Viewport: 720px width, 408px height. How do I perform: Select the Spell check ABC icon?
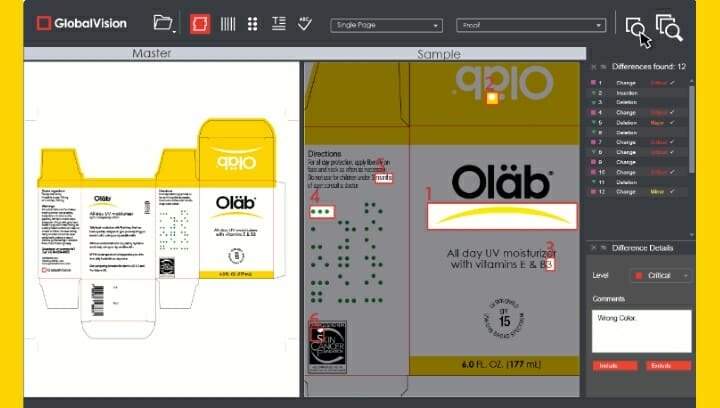[304, 23]
